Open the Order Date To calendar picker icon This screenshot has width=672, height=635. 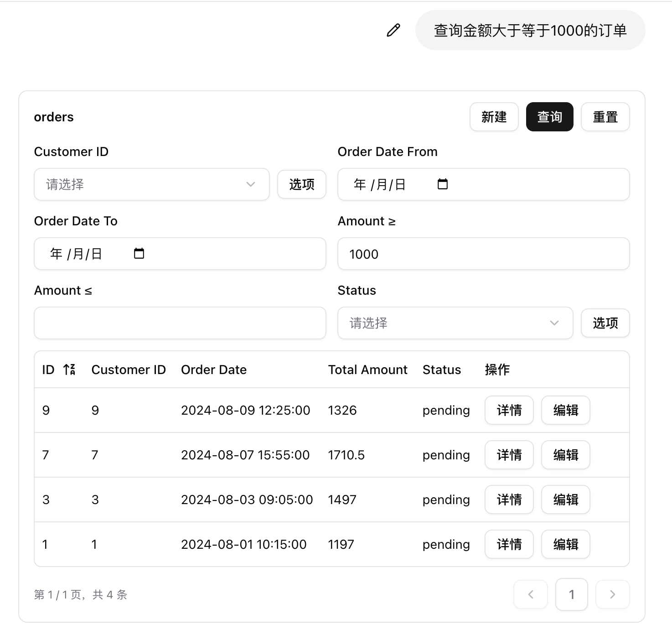139,254
